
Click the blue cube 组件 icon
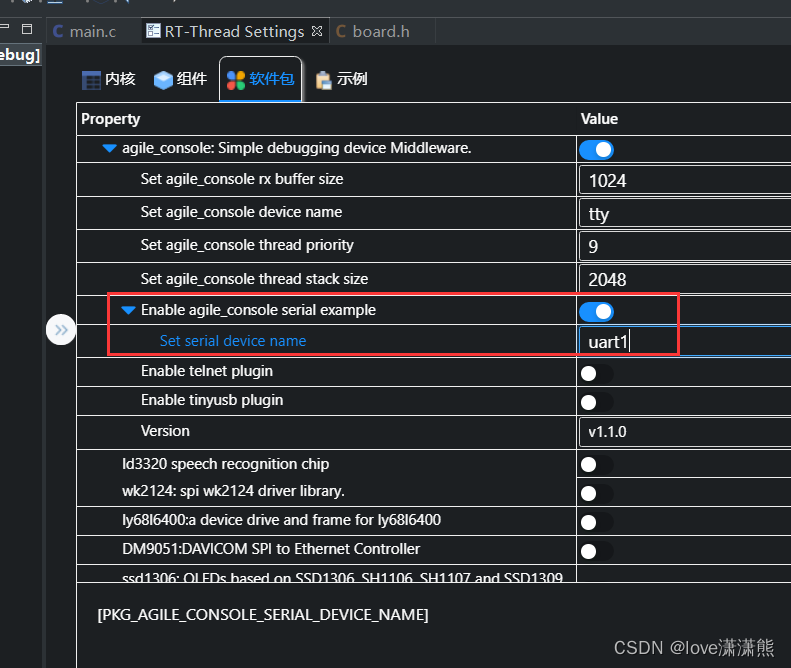(x=163, y=80)
